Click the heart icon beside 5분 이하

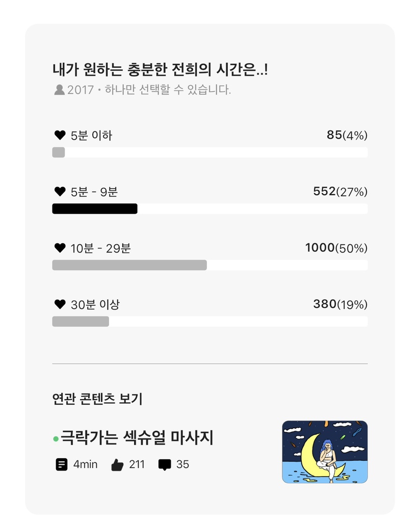(60, 135)
